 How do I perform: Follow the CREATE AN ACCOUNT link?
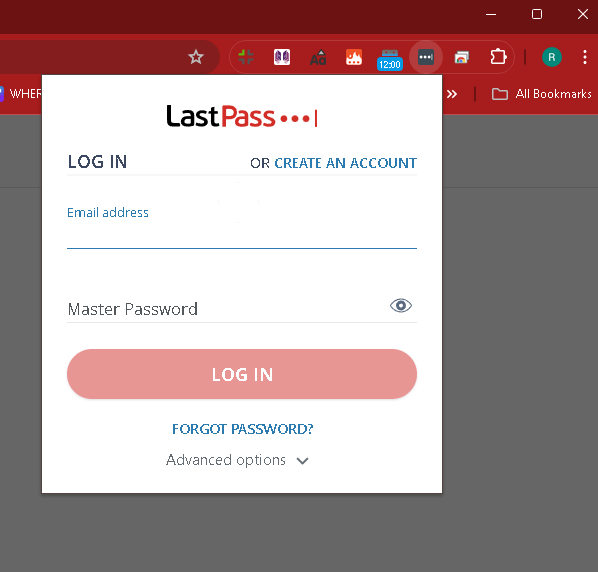coord(346,163)
